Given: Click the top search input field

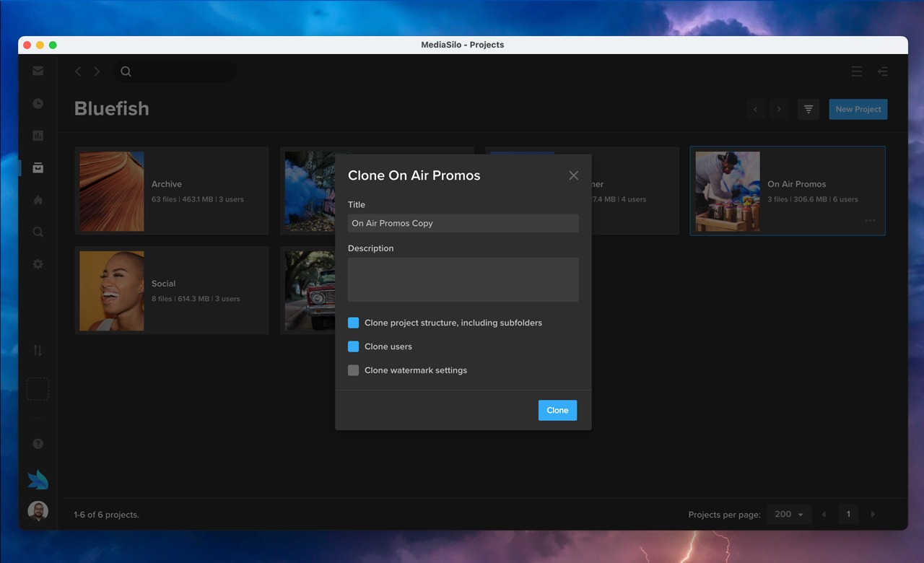Looking at the screenshot, I should 175,71.
